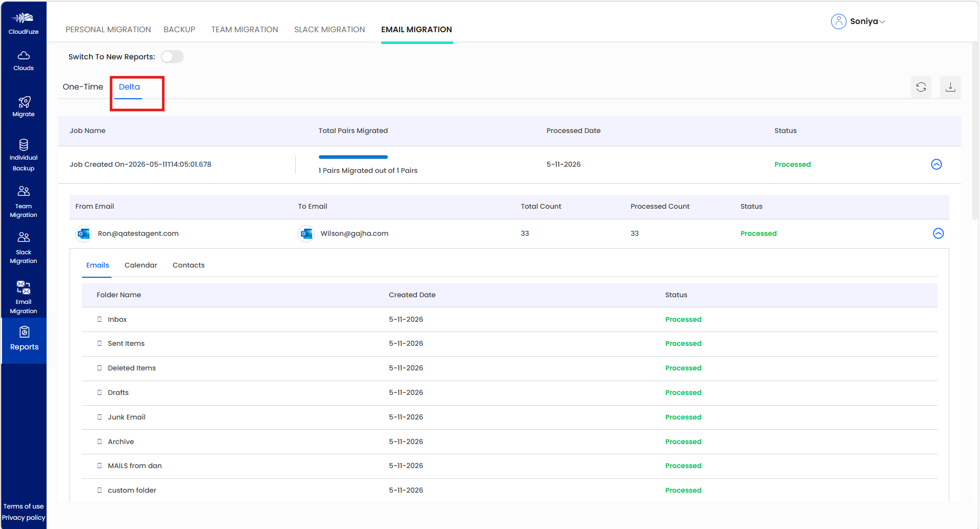Select the Emails tab
Image resolution: width=980 pixels, height=529 pixels.
point(97,265)
